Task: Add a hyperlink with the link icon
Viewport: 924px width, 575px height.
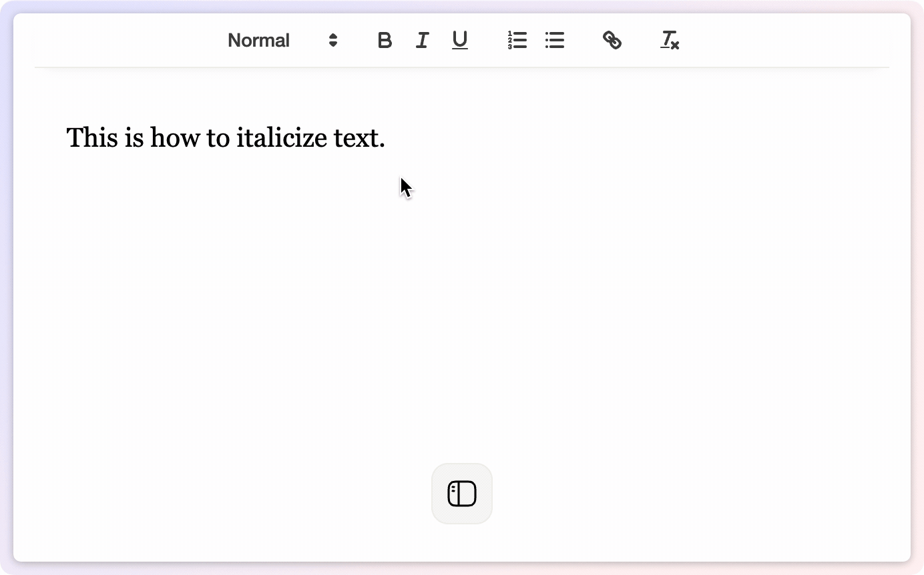Action: (x=612, y=41)
